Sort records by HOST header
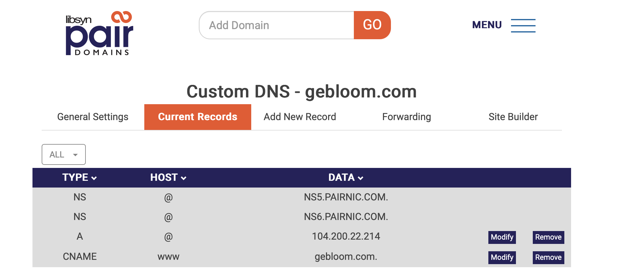644x277 pixels. [164, 177]
